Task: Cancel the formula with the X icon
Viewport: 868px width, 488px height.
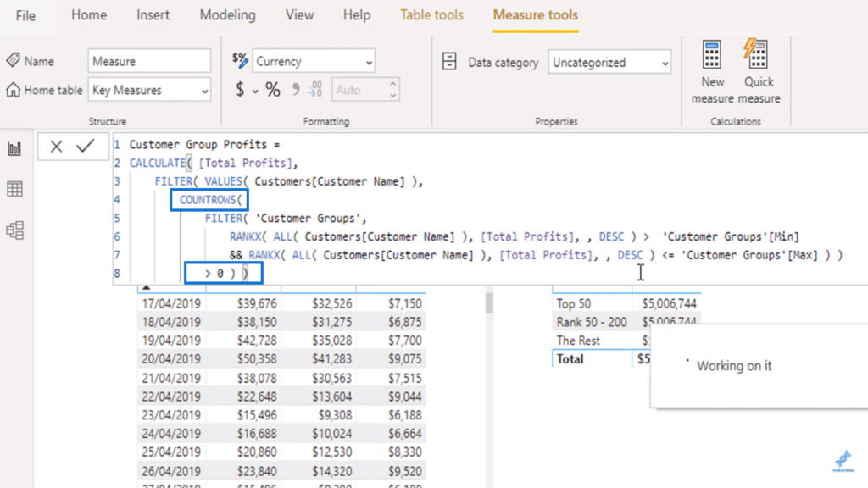Action: (56, 147)
